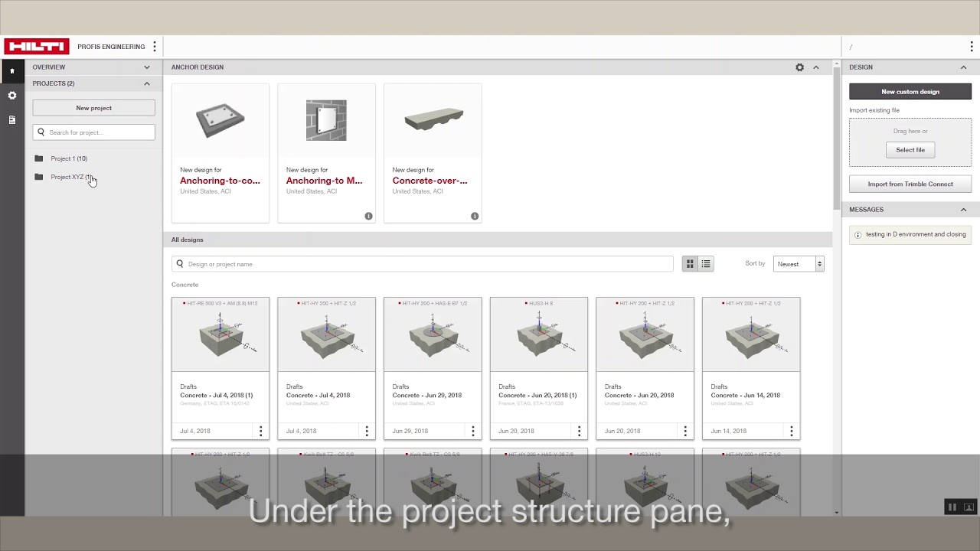
Task: Collapse the Anchor Design section
Action: 816,67
